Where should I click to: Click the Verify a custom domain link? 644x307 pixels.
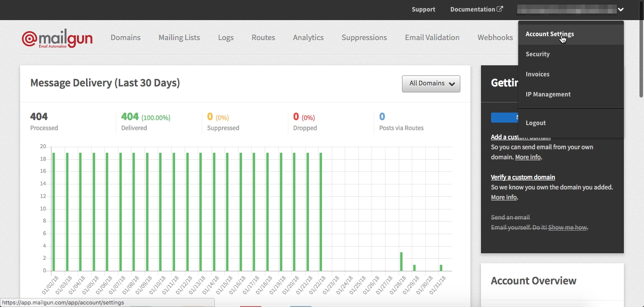523,177
